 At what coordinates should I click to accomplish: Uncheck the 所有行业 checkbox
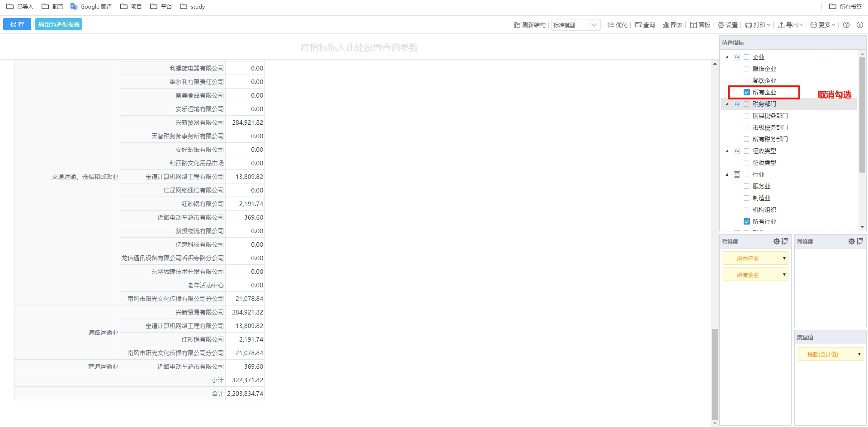pyautogui.click(x=747, y=221)
